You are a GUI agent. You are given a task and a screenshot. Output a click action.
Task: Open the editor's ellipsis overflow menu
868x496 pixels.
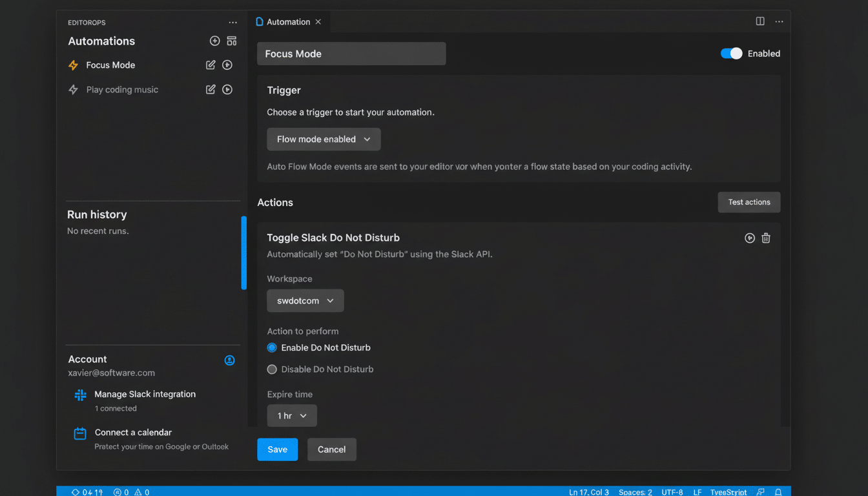(779, 21)
